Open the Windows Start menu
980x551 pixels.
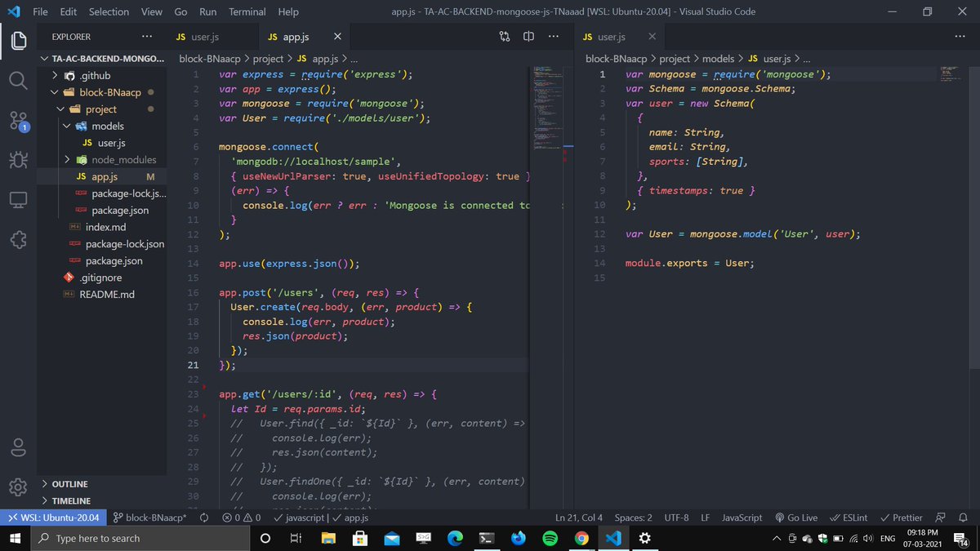click(x=16, y=539)
